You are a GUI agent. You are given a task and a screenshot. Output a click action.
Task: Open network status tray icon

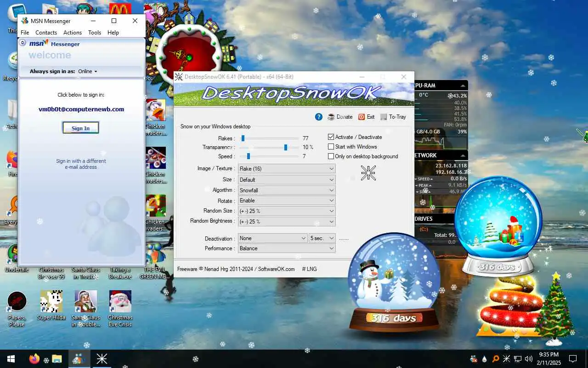point(518,359)
